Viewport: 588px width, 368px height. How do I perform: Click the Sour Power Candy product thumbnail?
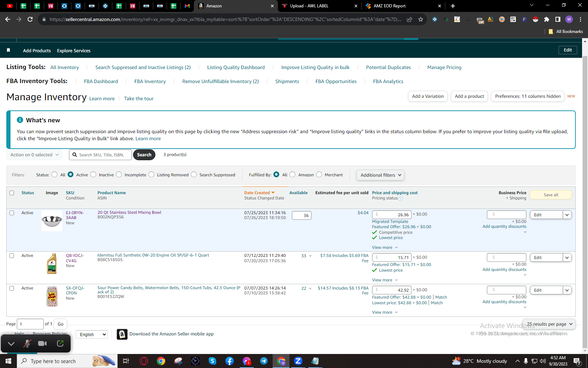click(52, 296)
